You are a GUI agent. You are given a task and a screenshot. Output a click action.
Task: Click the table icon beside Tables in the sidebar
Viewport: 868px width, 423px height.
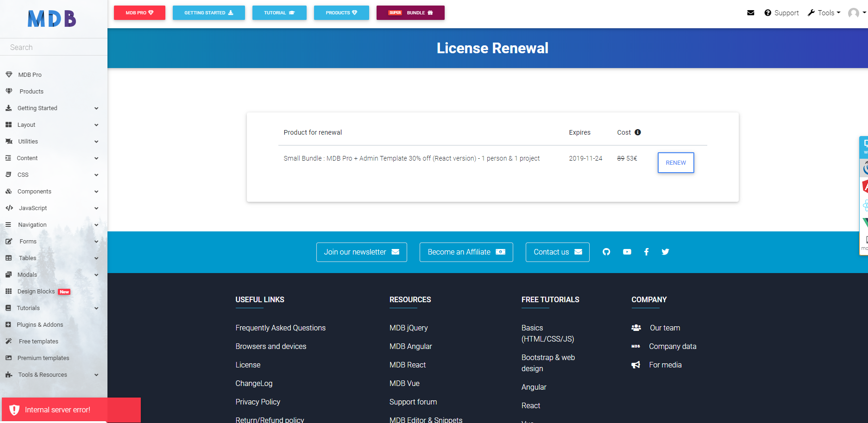8,258
